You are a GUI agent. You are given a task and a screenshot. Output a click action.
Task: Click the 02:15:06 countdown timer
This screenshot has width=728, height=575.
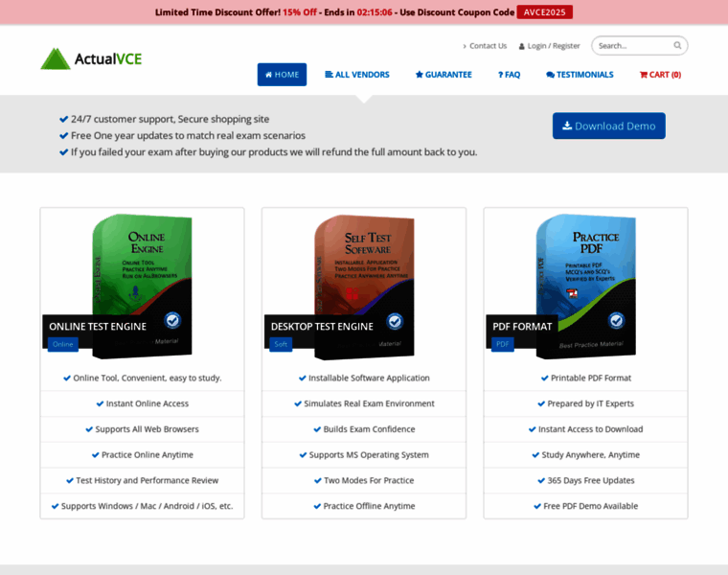pyautogui.click(x=375, y=12)
